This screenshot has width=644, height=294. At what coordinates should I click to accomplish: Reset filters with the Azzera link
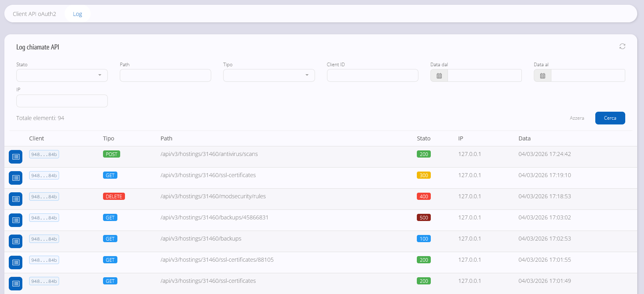point(577,118)
